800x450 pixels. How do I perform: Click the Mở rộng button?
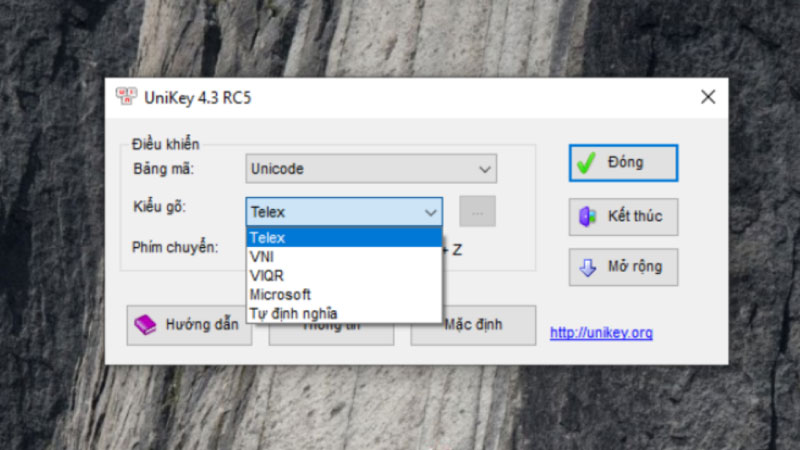(623, 267)
